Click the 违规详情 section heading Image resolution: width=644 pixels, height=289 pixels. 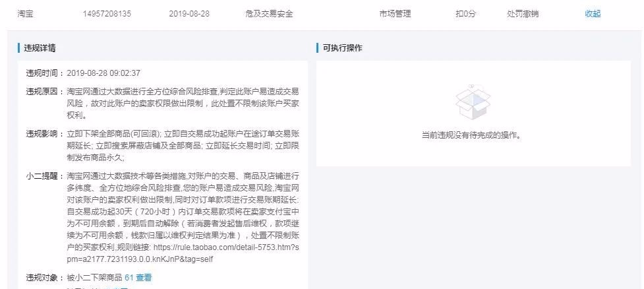(x=40, y=48)
